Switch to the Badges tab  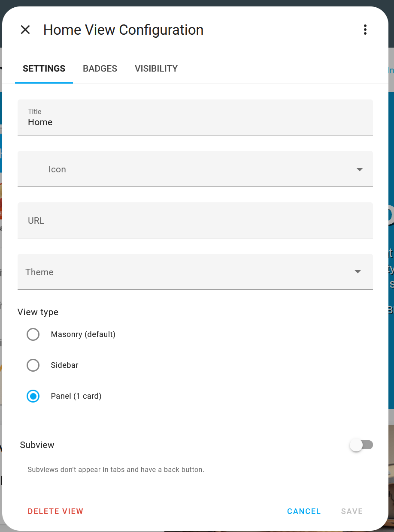[100, 69]
